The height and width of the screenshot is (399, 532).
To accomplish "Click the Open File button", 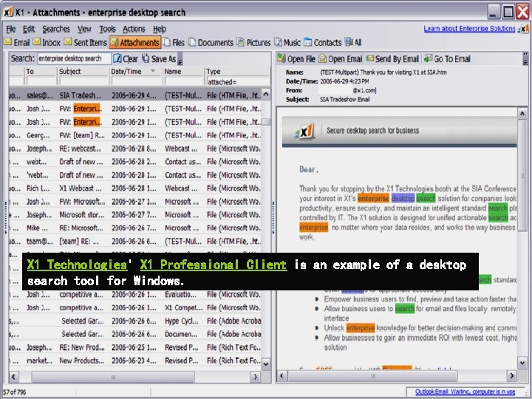I will click(296, 58).
